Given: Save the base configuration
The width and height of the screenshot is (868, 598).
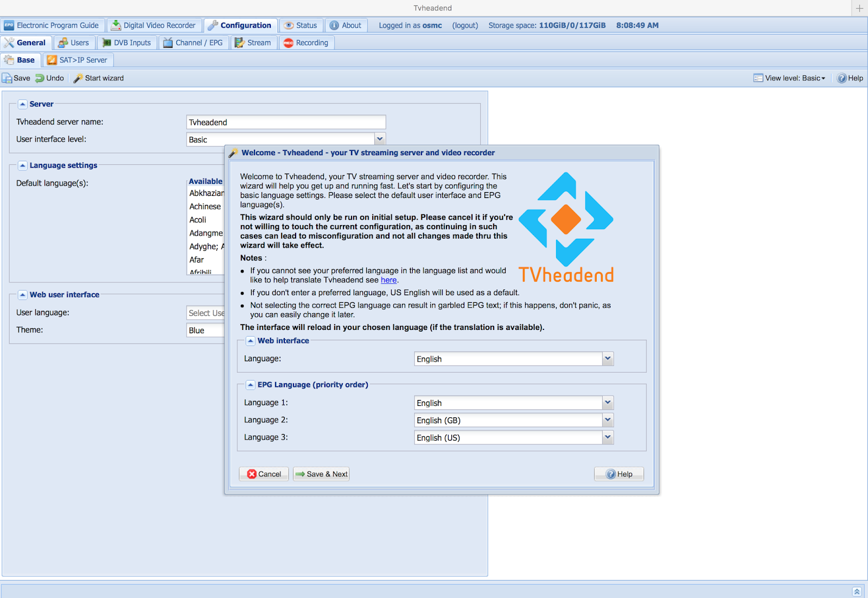Looking at the screenshot, I should 16,78.
